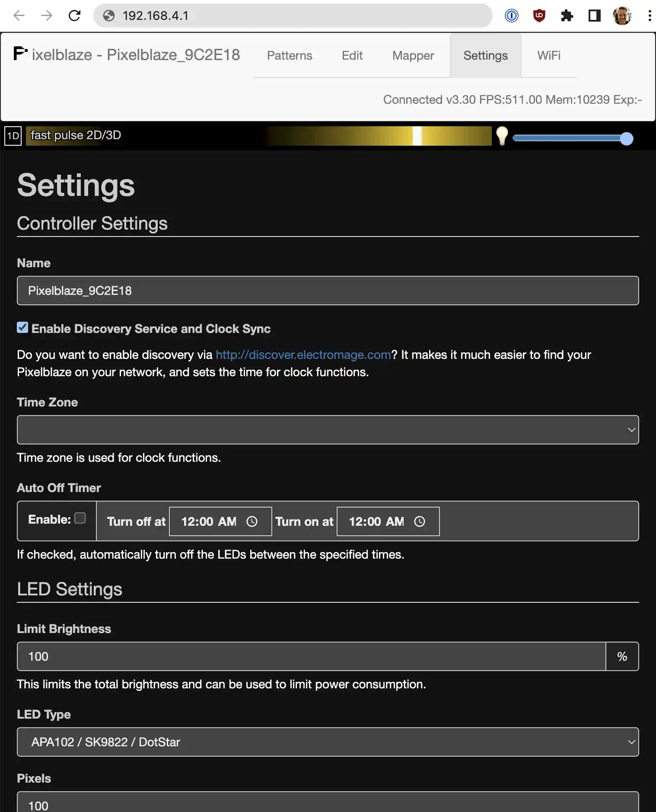Open the uBlock Origin shield icon
The width and height of the screenshot is (656, 812).
539,16
